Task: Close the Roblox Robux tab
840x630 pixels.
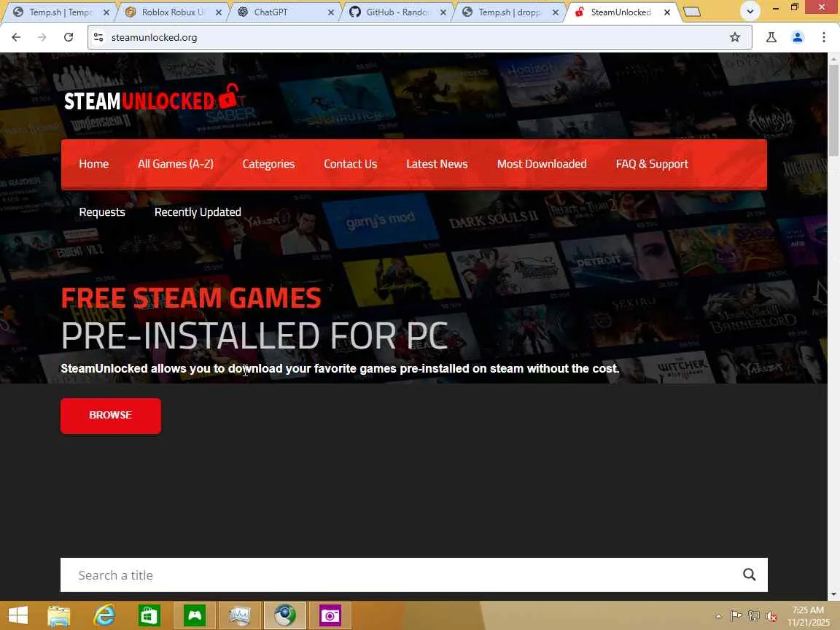Action: [218, 12]
